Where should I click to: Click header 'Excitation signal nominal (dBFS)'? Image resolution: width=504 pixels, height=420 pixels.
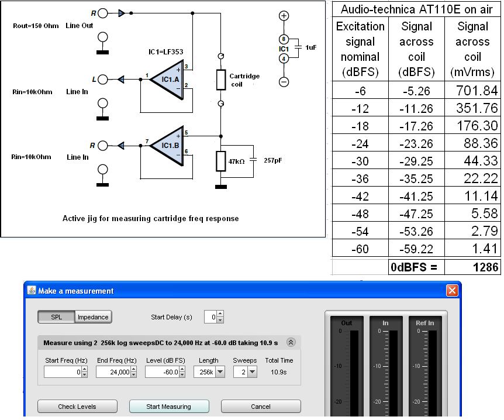[360, 49]
